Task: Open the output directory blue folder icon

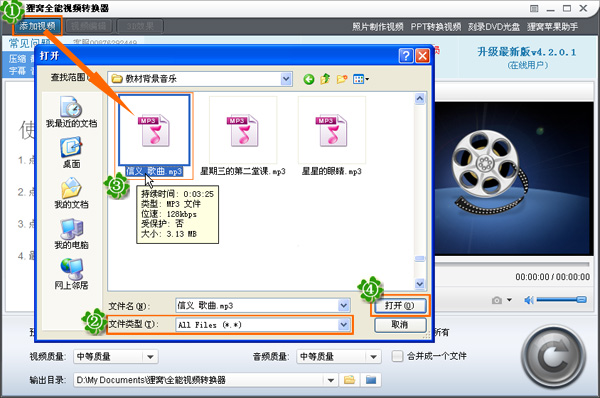Action: [371, 380]
